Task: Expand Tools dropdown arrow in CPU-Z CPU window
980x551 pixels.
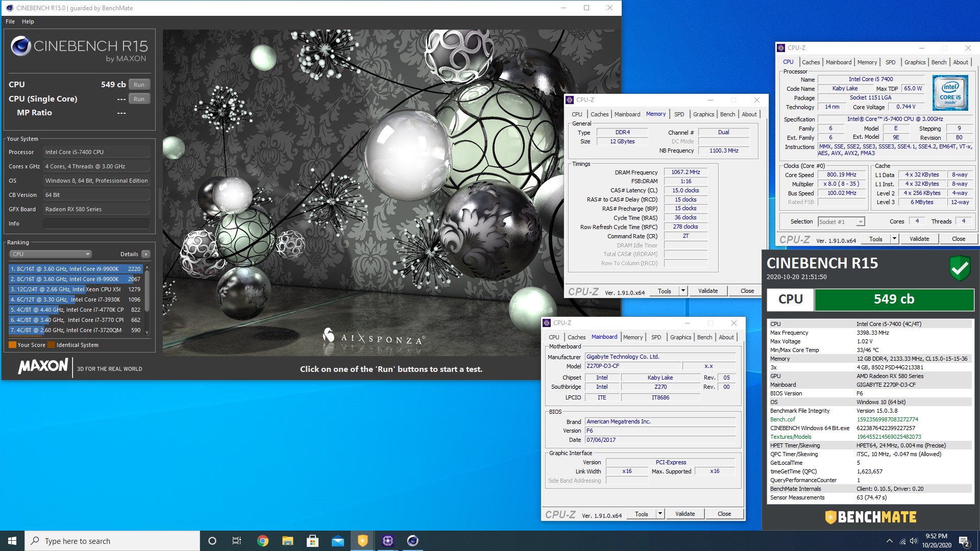Action: [894, 239]
